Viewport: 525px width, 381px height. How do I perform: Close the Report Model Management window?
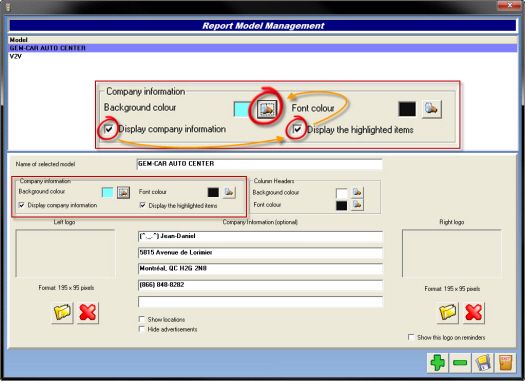pos(509,5)
